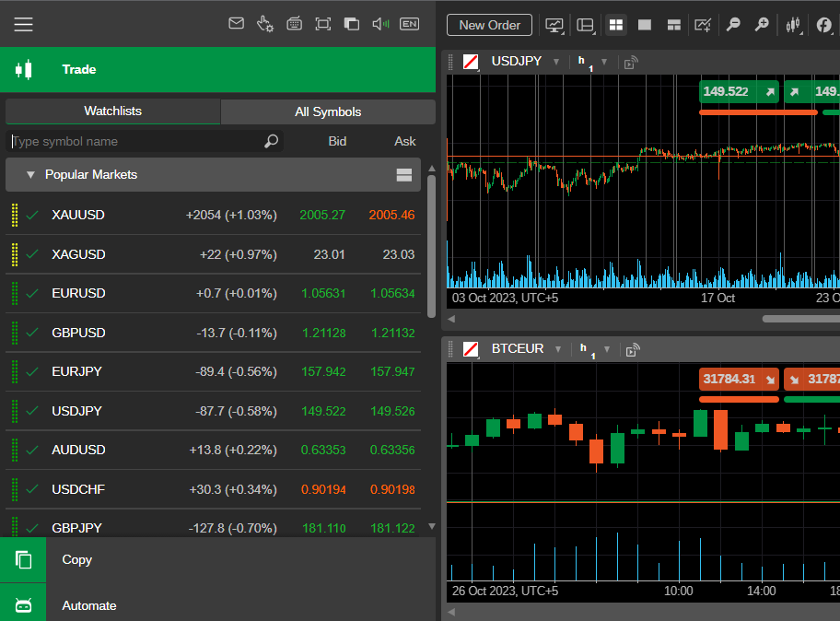840x621 pixels.
Task: Open the USDJPY chart symbol dropdown
Action: click(x=555, y=62)
